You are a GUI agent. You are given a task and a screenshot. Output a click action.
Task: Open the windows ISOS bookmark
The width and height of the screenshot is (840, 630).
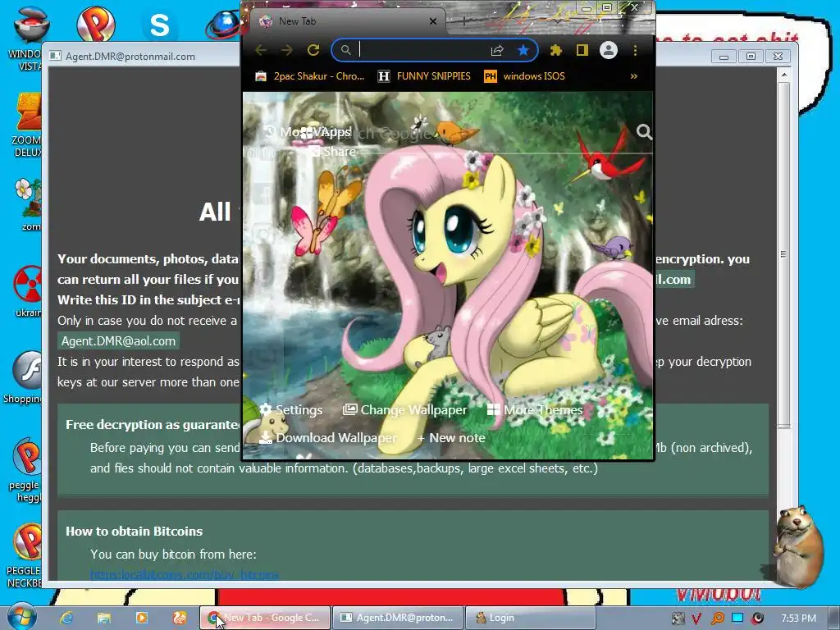pos(524,76)
